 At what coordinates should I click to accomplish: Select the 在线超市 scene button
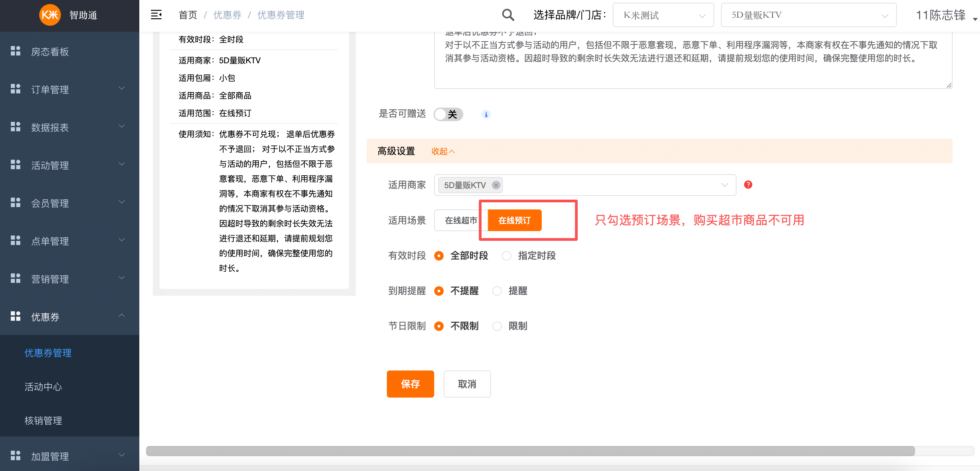tap(461, 221)
